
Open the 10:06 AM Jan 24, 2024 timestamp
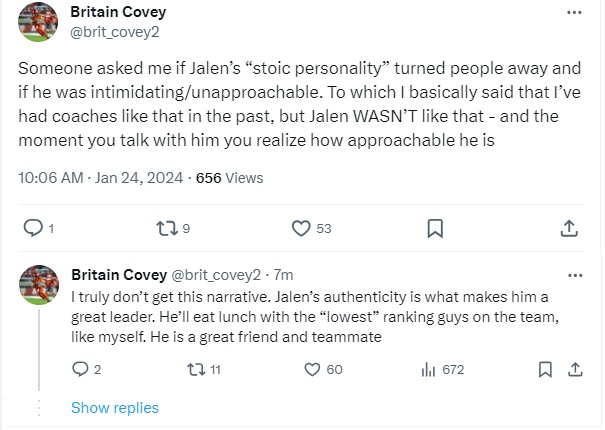click(x=101, y=178)
